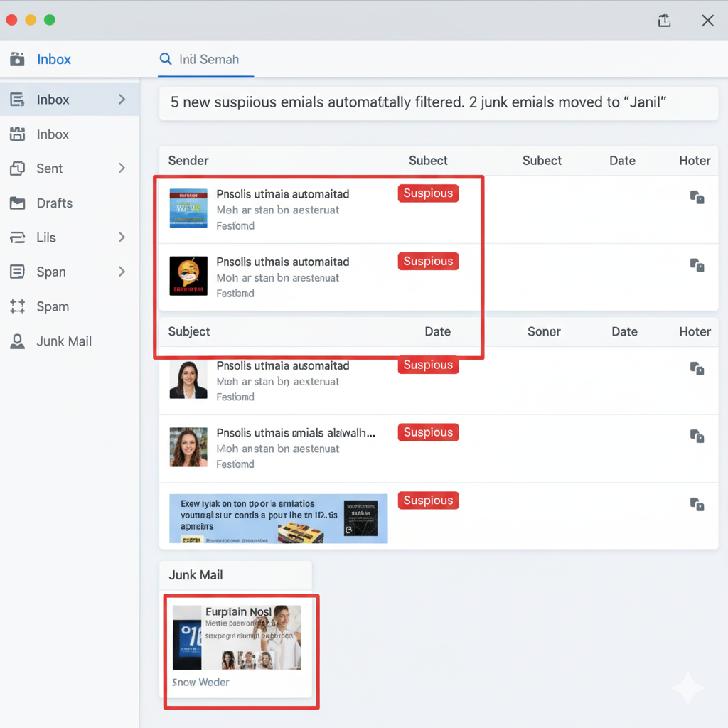Open Junk Mail in sidebar
The height and width of the screenshot is (728, 728).
[x=64, y=341]
